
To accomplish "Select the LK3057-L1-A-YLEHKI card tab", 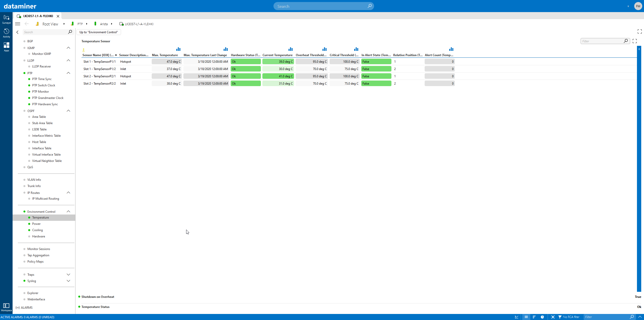I will (38, 16).
